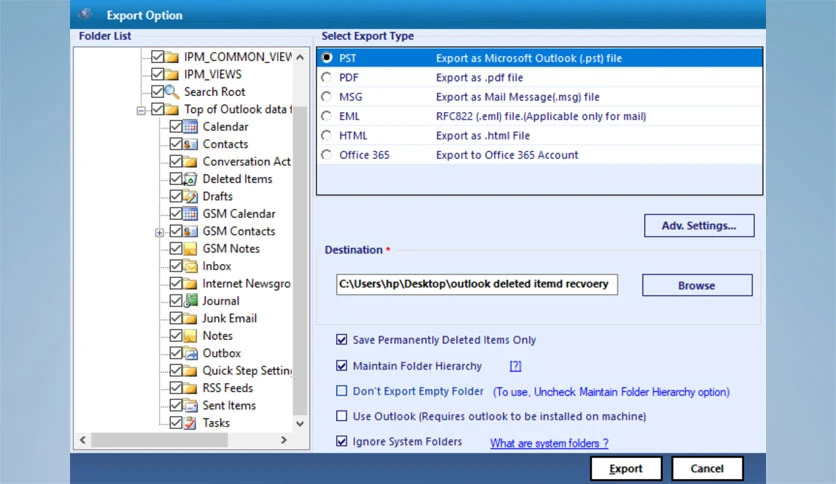Select the Tasks tree item
The image size is (836, 484).
216,423
